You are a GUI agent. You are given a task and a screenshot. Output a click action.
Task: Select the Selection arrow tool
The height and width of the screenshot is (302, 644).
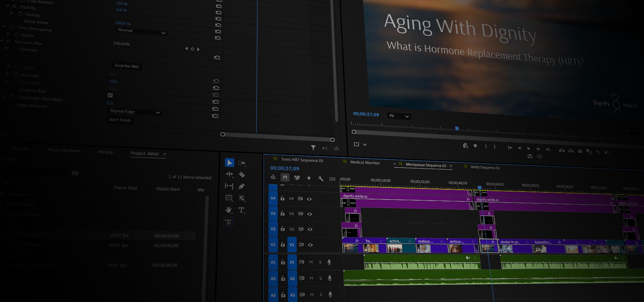coord(229,163)
